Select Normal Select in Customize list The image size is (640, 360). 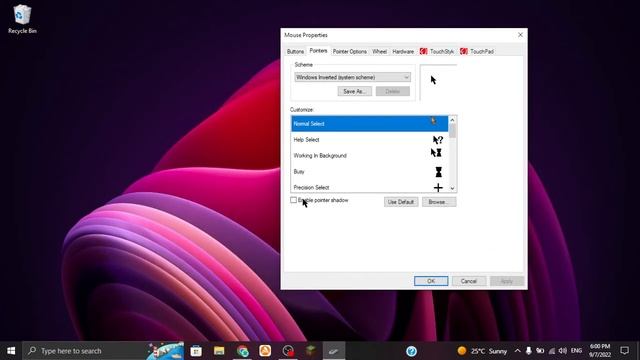369,123
